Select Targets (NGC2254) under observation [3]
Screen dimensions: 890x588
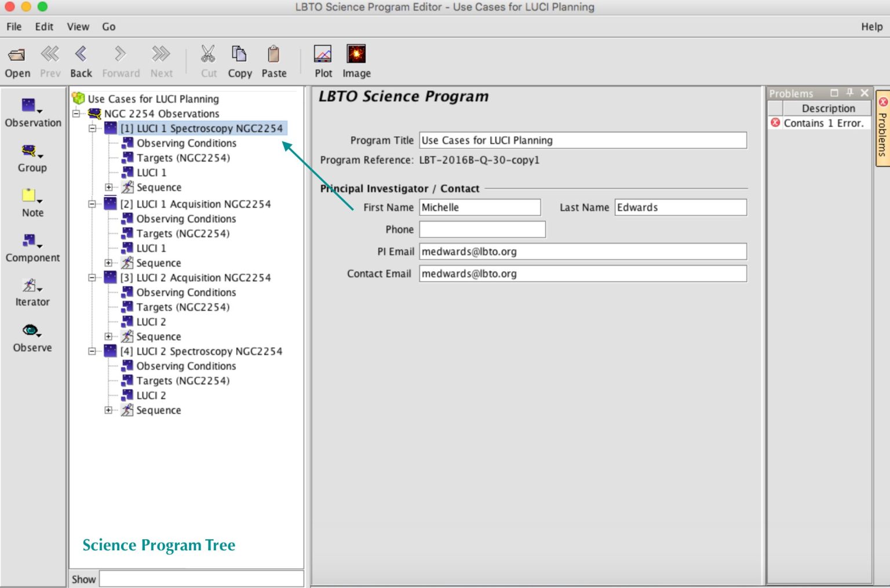(x=183, y=307)
